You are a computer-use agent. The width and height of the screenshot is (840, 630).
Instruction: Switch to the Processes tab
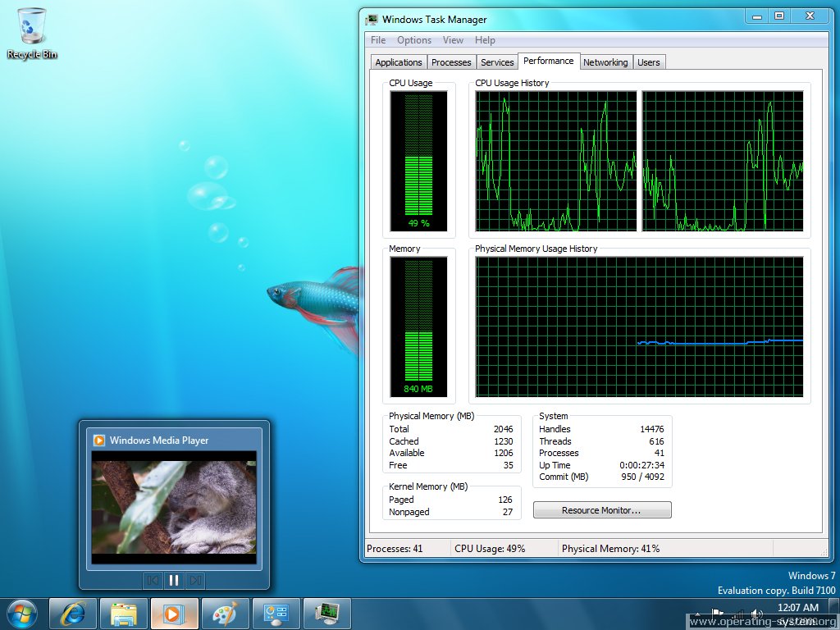(x=451, y=62)
